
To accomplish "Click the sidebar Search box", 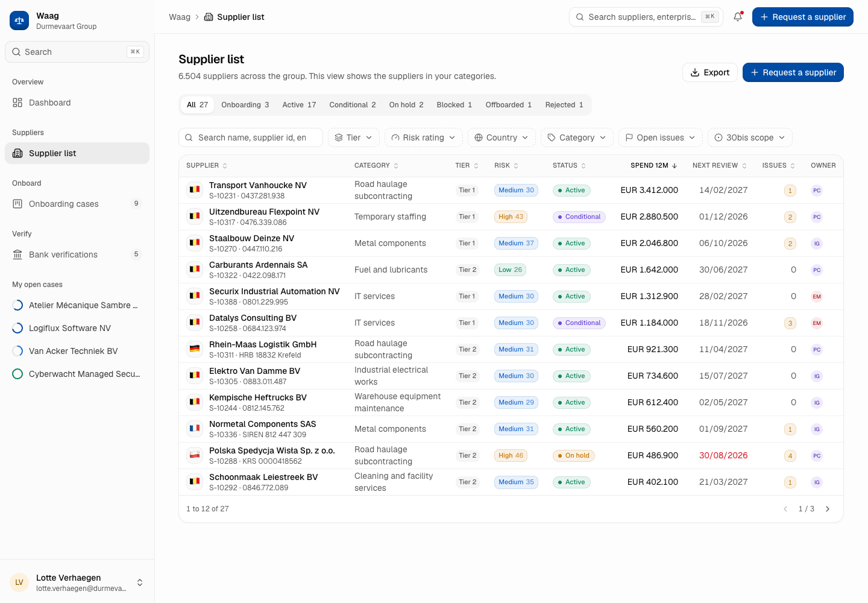I will 77,52.
